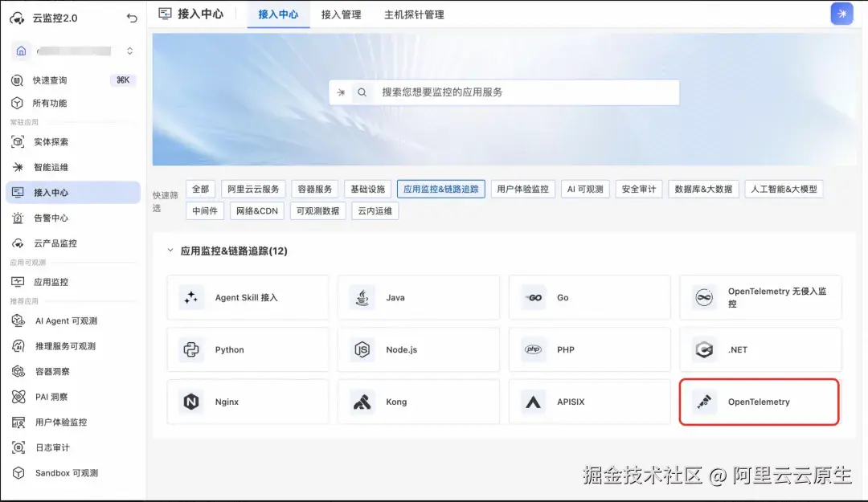This screenshot has width=868, height=502.
Task: Filter by 云内运维
Action: tap(375, 211)
